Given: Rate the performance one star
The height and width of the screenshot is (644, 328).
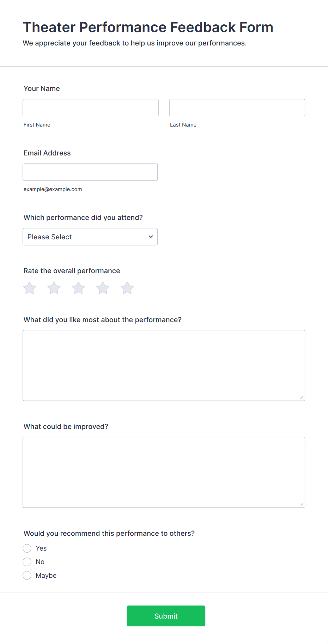Looking at the screenshot, I should pyautogui.click(x=30, y=288).
